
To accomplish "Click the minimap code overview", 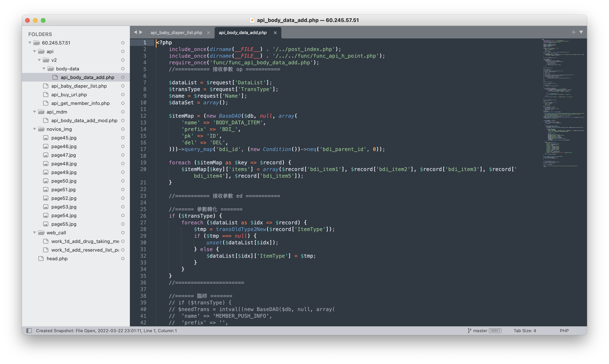I will pyautogui.click(x=563, y=103).
